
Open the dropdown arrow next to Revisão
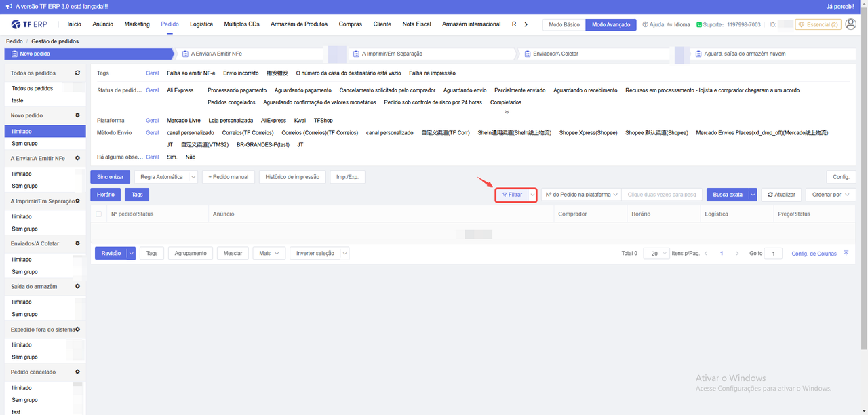click(x=132, y=254)
